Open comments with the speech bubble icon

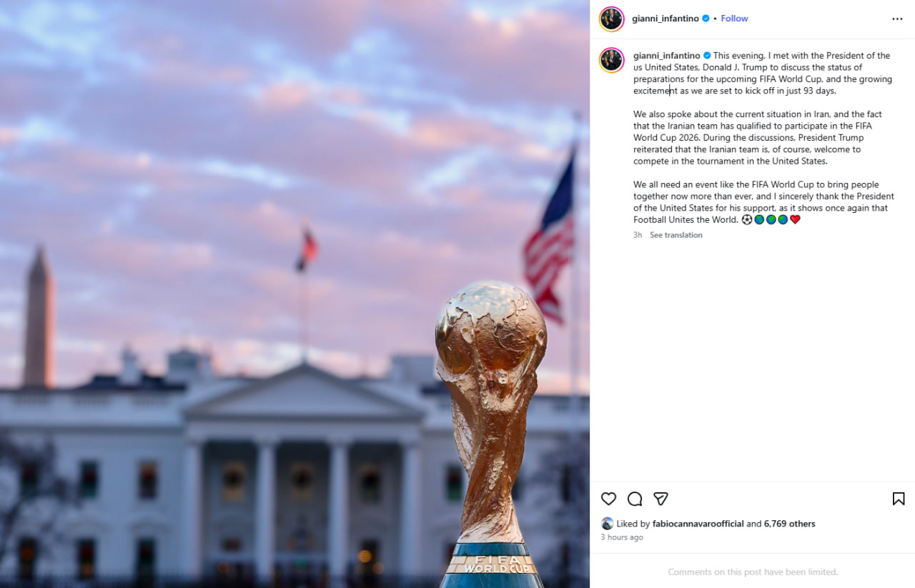click(x=635, y=499)
